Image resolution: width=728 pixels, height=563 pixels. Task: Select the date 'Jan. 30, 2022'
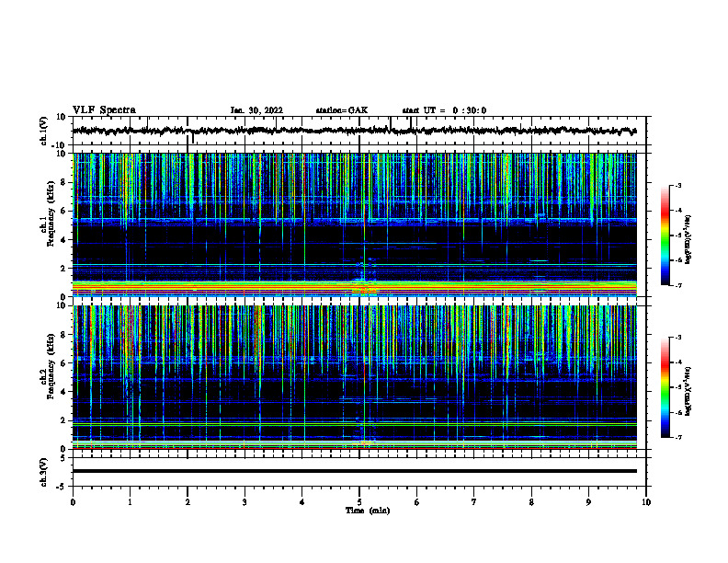coord(256,110)
